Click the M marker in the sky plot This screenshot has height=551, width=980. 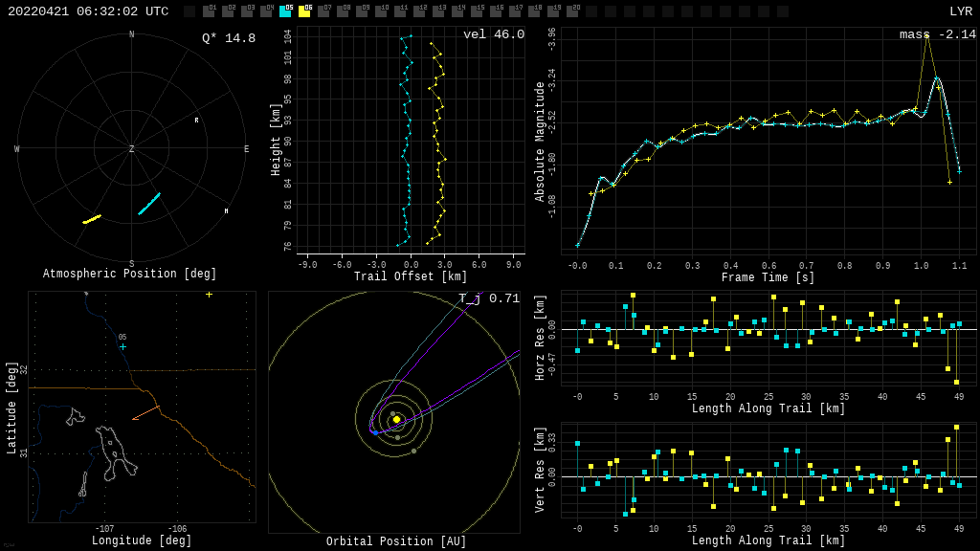[227, 211]
